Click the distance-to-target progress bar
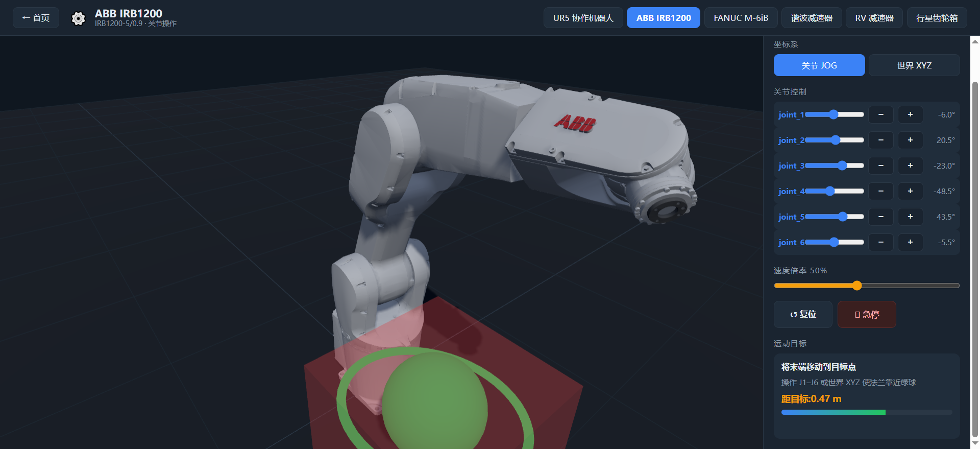Screen dimensions: 980x449 (x=867, y=412)
